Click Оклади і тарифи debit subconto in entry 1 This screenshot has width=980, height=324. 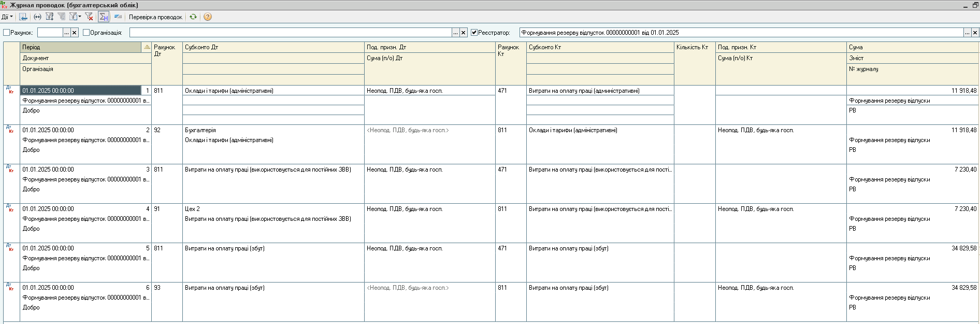tap(273, 91)
